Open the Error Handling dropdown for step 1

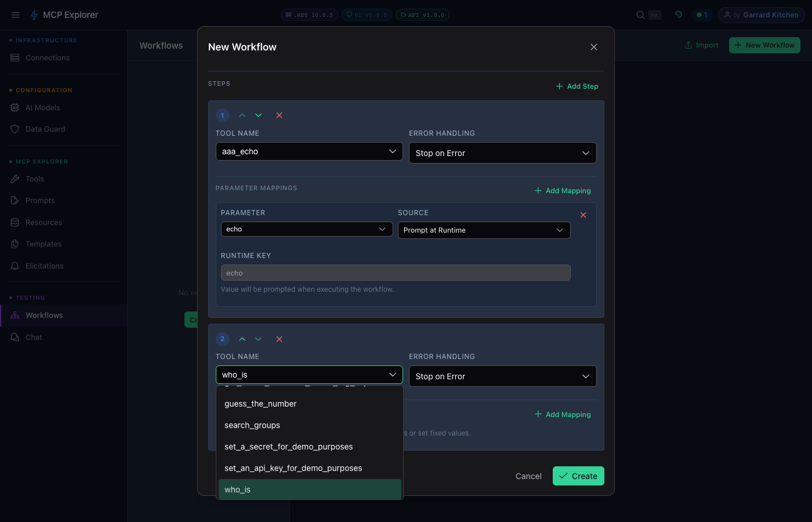click(502, 153)
